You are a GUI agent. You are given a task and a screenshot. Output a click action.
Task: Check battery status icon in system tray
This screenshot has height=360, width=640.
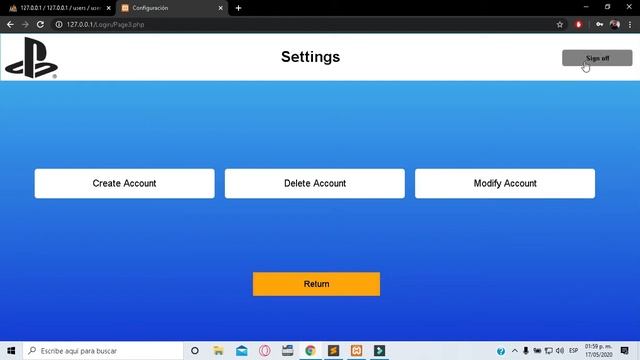pos(537,351)
